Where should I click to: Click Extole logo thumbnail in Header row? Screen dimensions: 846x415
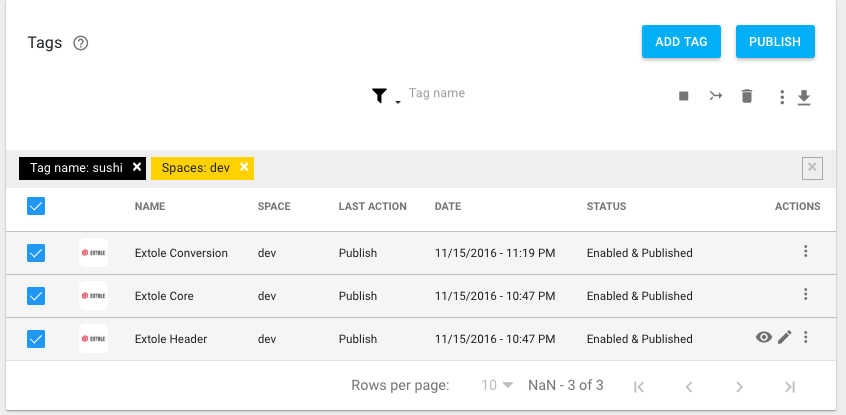tap(93, 339)
